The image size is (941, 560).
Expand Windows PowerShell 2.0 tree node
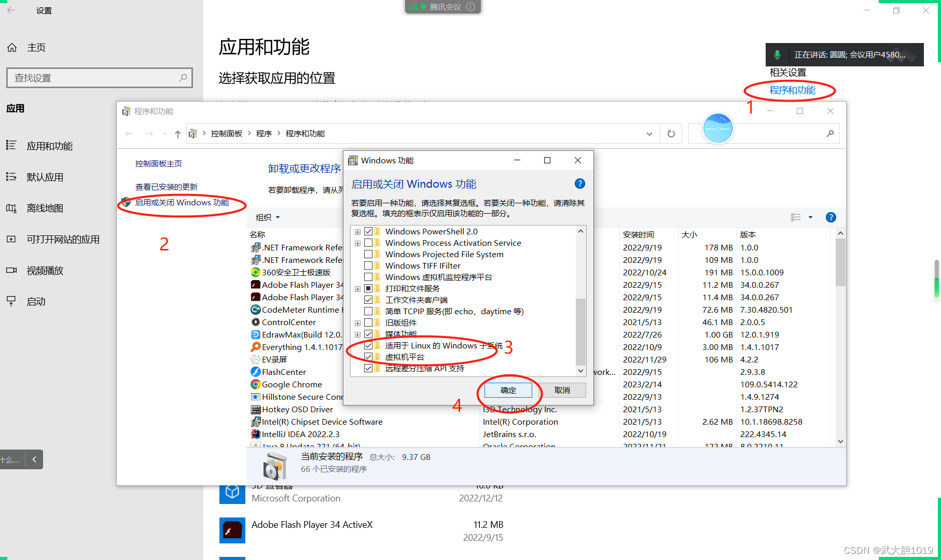pos(357,232)
